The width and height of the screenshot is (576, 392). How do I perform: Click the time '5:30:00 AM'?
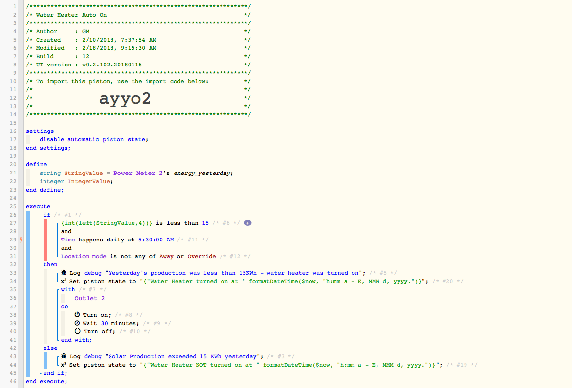[x=156, y=240]
